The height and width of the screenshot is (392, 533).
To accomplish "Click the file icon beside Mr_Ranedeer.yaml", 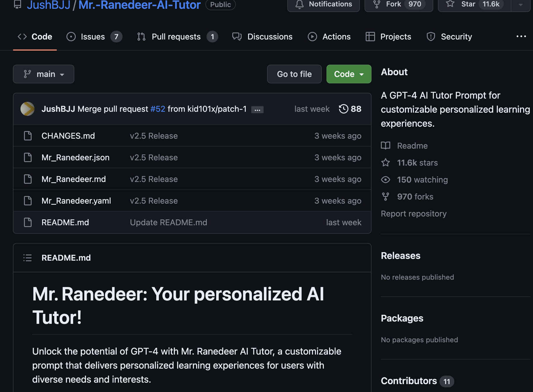I will point(28,201).
